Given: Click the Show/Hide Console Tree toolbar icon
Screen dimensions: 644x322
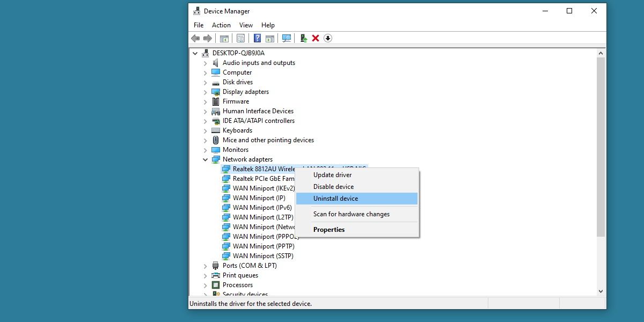Looking at the screenshot, I should (x=224, y=38).
